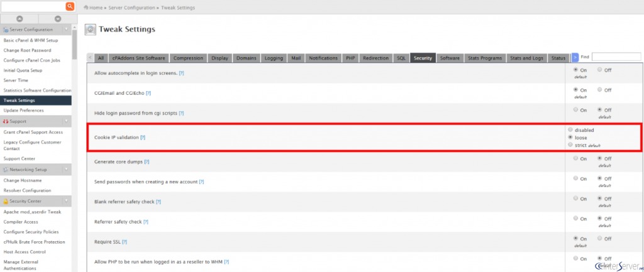The width and height of the screenshot is (644, 272).
Task: Set Require SSL to Off
Action: click(x=600, y=238)
